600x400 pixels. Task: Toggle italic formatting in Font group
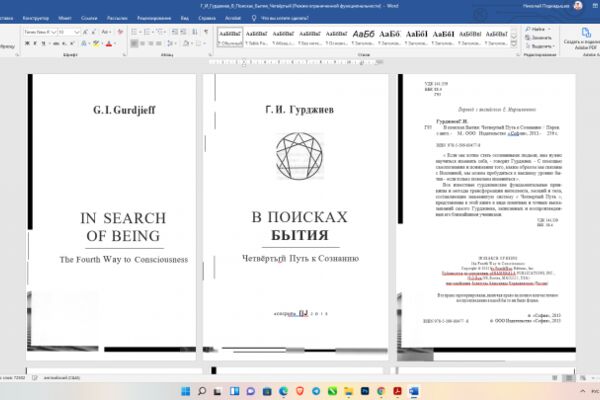coord(35,44)
